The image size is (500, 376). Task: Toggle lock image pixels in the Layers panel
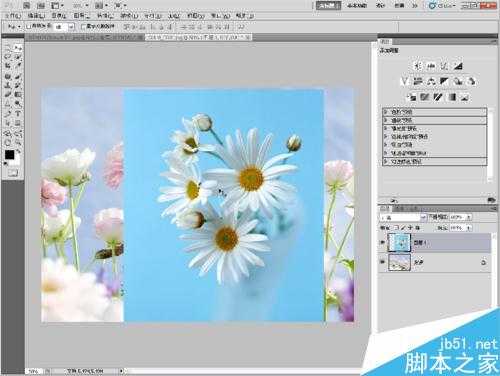pyautogui.click(x=404, y=228)
